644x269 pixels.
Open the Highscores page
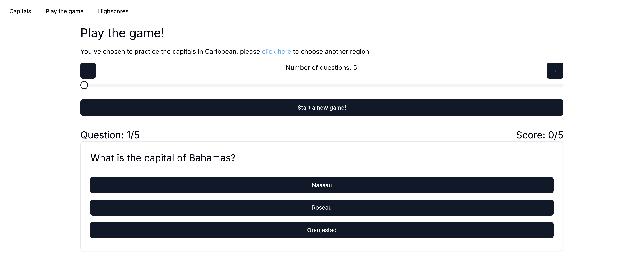113,11
